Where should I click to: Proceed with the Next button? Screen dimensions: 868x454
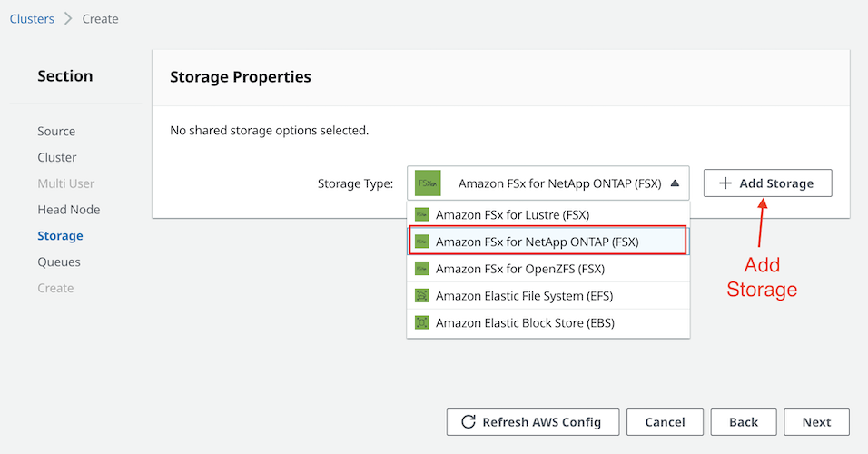[x=816, y=422]
